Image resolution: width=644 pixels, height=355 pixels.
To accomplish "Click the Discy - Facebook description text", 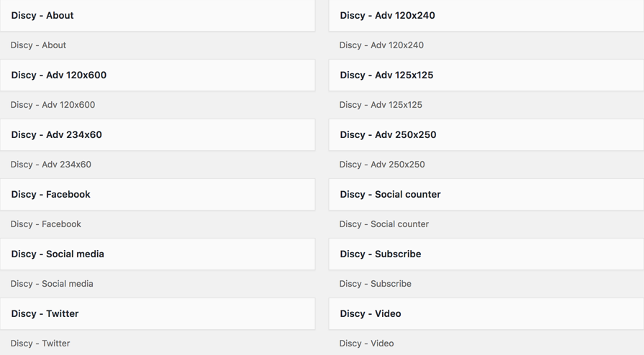I will pos(46,224).
